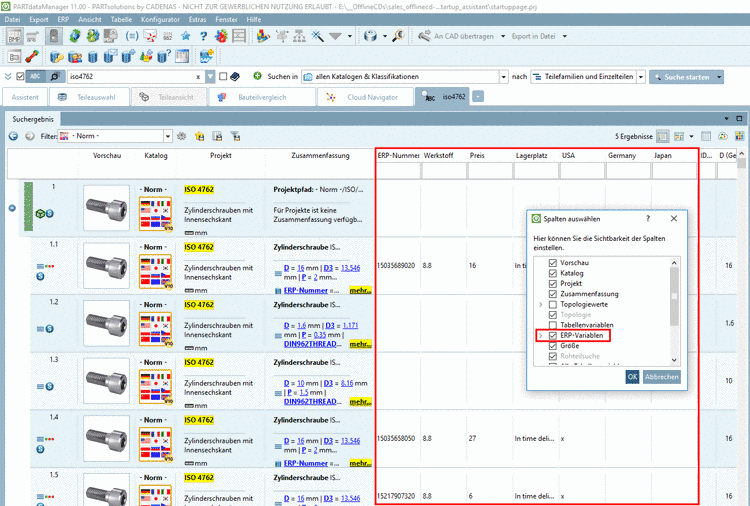Click the gear settings icon beside filter
Screen dimensions: 750x506
coord(181,136)
